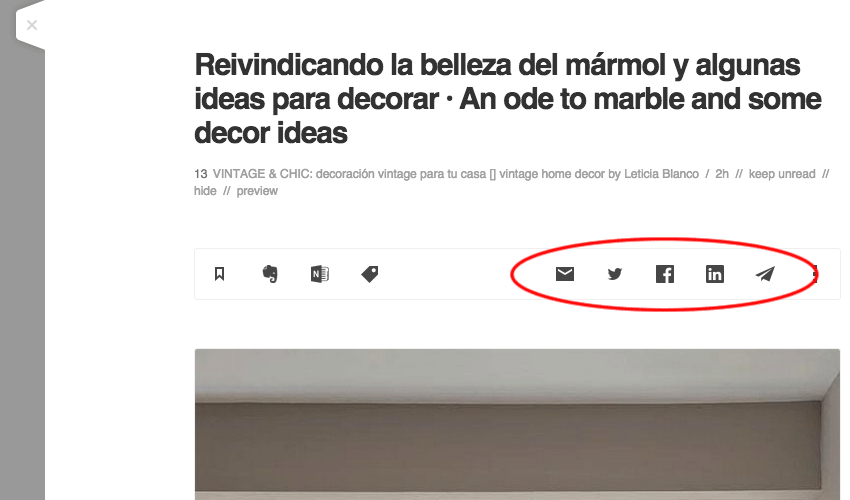Share article on Twitter

[615, 274]
